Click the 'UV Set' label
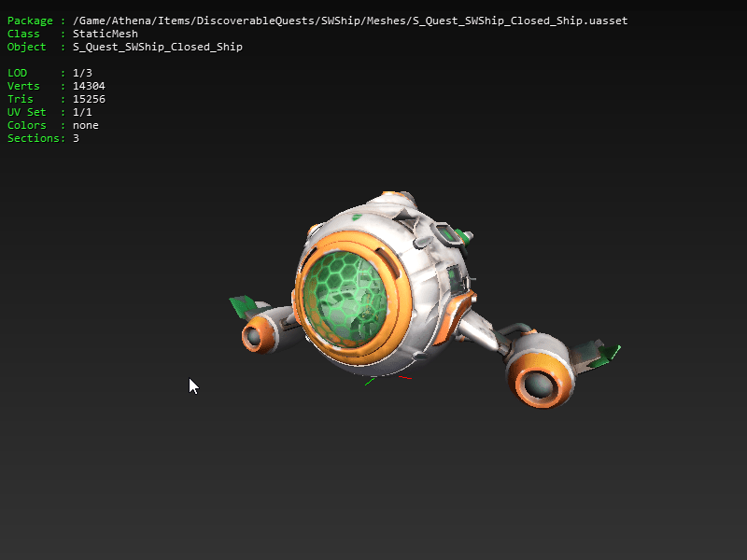Image resolution: width=747 pixels, height=560 pixels. pyautogui.click(x=27, y=112)
